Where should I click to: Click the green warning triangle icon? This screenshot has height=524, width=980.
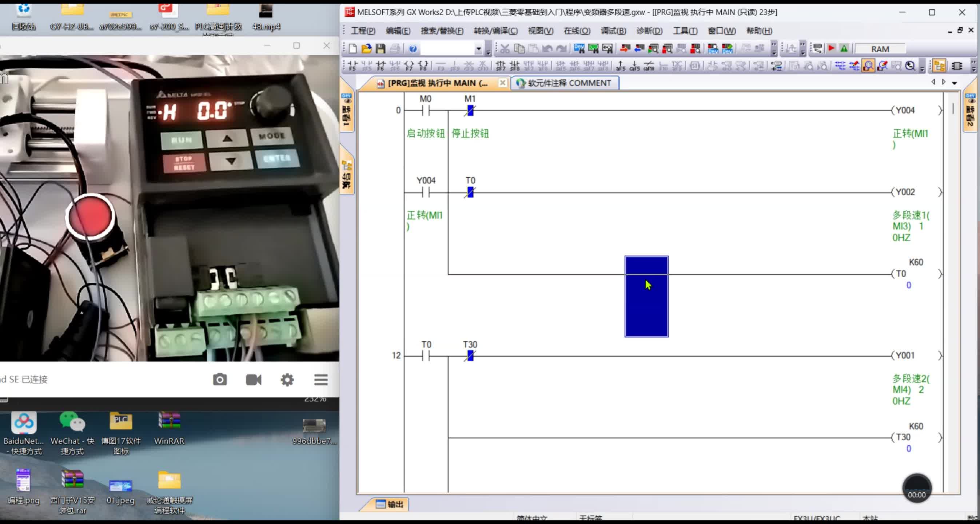(844, 48)
